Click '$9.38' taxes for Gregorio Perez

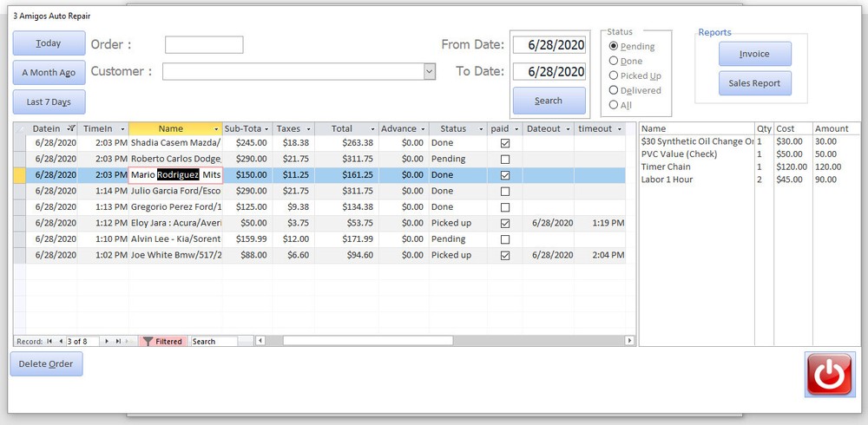coord(293,207)
